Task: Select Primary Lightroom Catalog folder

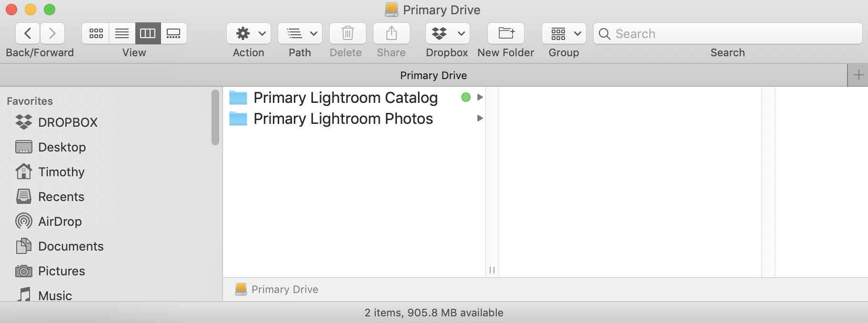Action: [x=354, y=98]
